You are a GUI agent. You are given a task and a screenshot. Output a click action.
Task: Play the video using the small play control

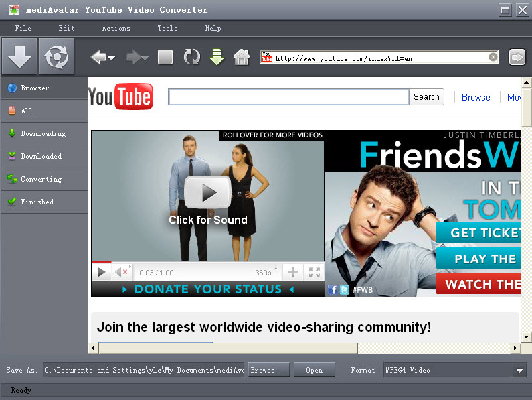(x=102, y=272)
